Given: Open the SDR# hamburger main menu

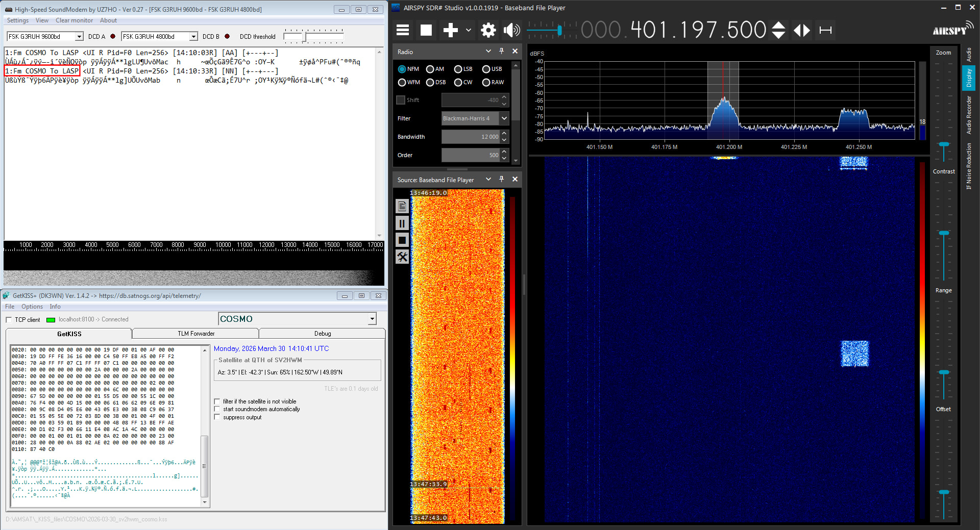Looking at the screenshot, I should point(403,30).
